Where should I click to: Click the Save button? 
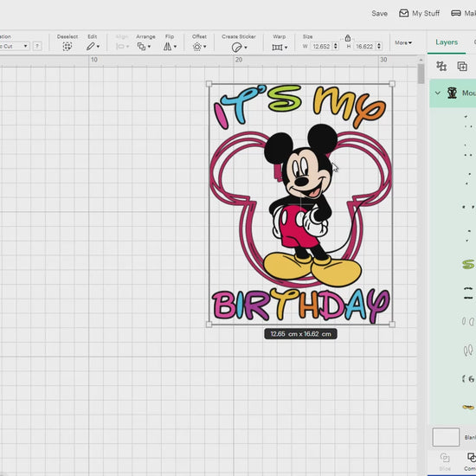[379, 13]
